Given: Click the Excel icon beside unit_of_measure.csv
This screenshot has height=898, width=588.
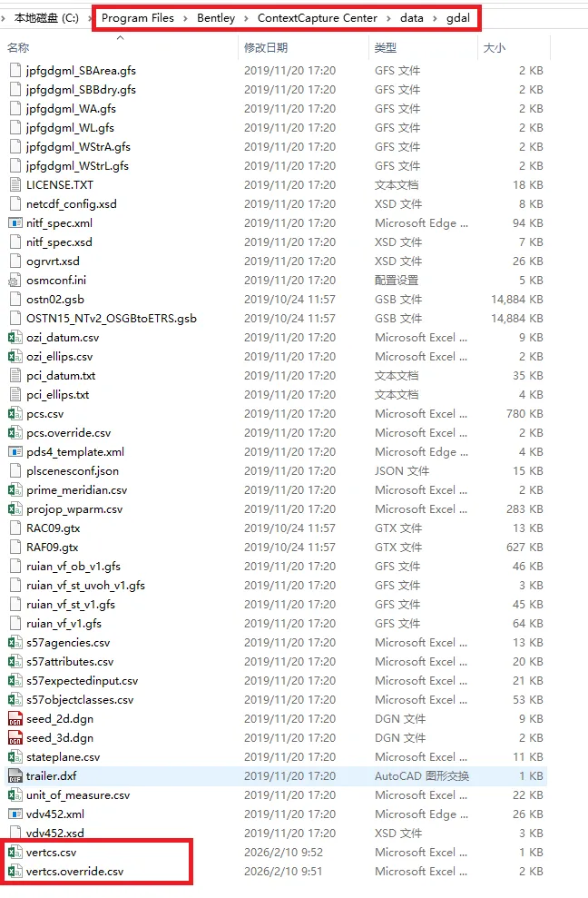Looking at the screenshot, I should pyautogui.click(x=15, y=794).
